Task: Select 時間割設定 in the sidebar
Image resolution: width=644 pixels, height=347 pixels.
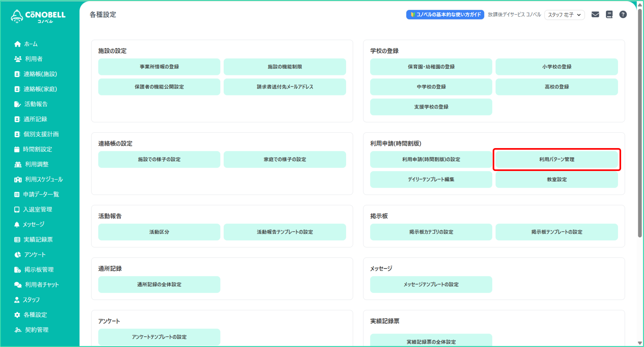Action: [37, 149]
